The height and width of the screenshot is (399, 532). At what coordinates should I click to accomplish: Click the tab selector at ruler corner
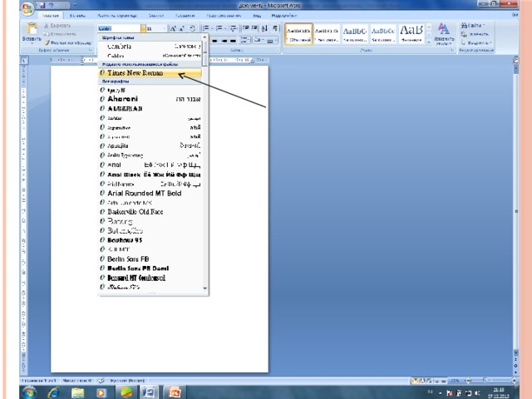coord(24,61)
